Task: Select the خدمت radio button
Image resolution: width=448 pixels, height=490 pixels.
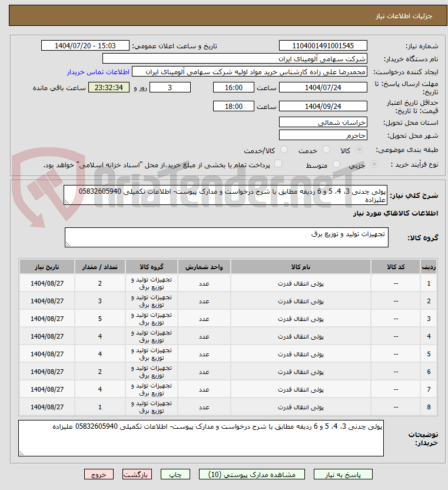Action: pos(326,150)
